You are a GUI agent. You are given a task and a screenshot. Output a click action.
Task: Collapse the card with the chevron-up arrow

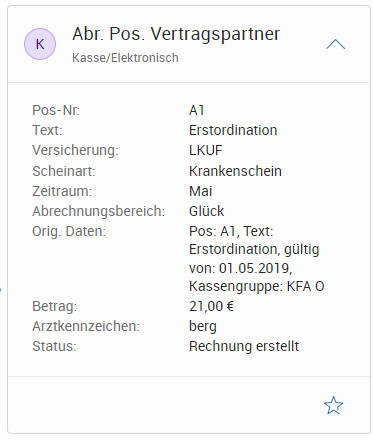click(335, 44)
